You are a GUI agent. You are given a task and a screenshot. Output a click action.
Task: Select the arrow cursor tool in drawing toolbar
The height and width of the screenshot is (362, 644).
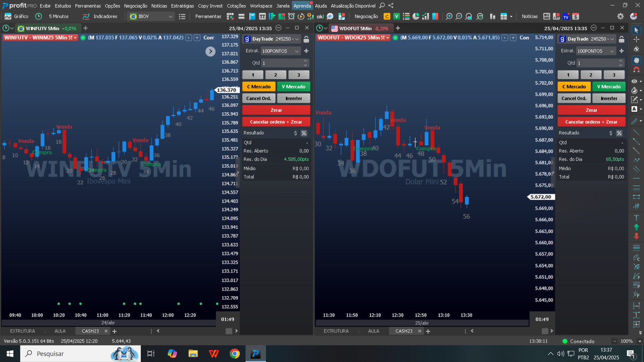point(636,30)
